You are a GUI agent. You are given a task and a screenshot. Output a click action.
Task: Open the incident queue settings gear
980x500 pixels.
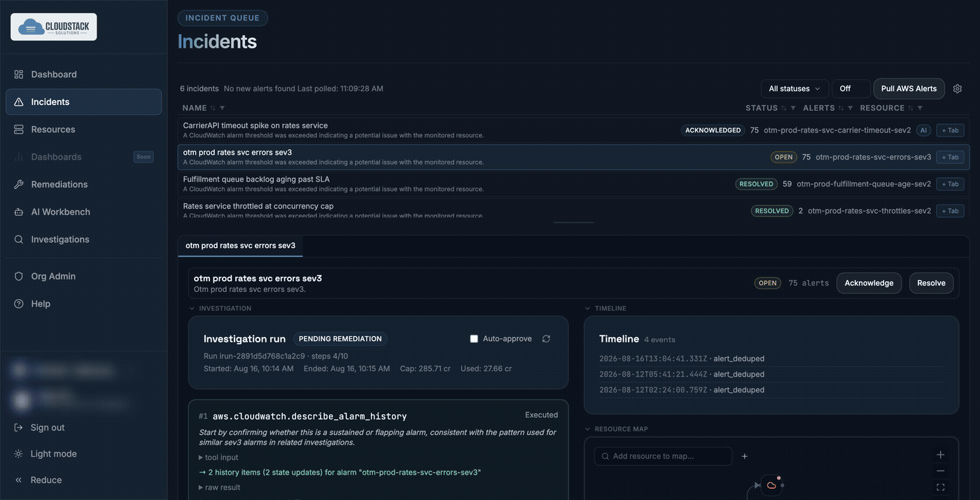click(958, 89)
